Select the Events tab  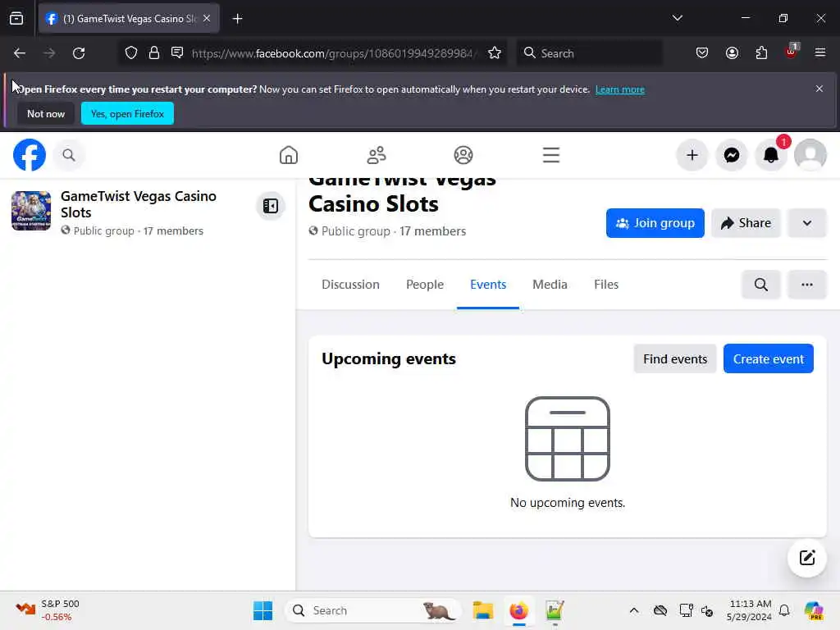tap(488, 285)
